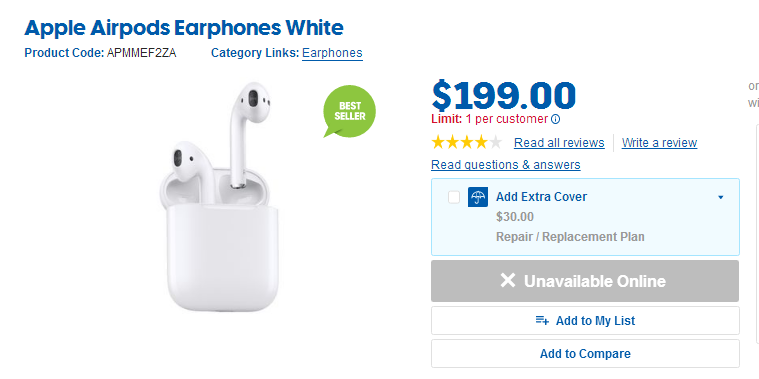The image size is (759, 379).
Task: Expand the Add Extra Cover dropdown arrow
Action: pos(721,197)
